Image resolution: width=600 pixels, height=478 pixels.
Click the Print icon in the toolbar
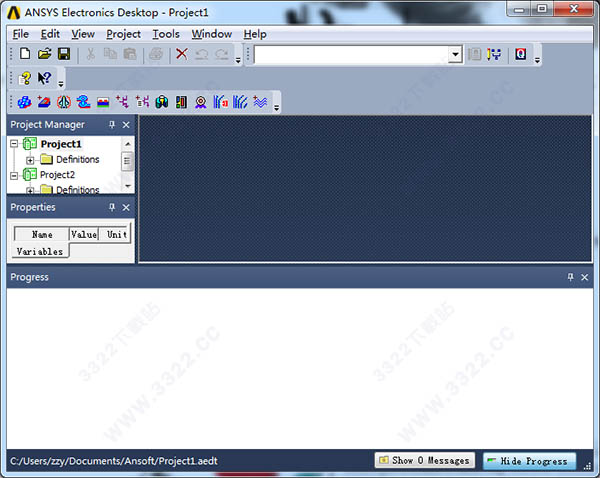(x=156, y=54)
